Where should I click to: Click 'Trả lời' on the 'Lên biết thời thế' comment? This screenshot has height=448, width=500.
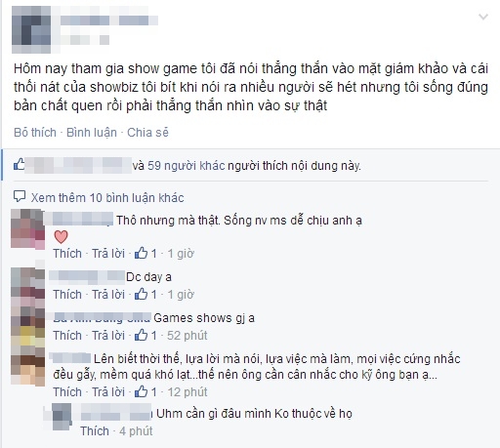(x=108, y=392)
